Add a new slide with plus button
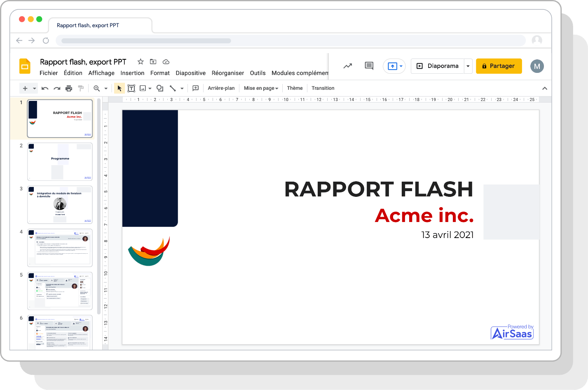Screen dimensions: 588x390 click(x=25, y=88)
